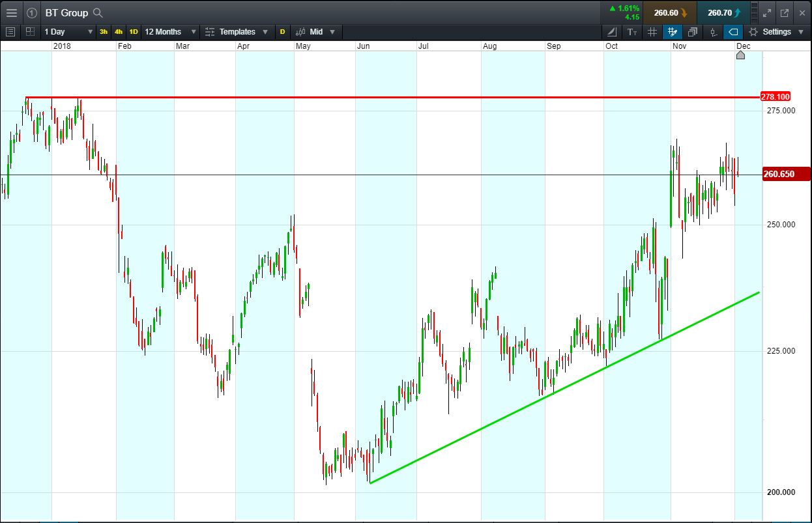Open the Templates dropdown
812x523 pixels.
[x=237, y=31]
